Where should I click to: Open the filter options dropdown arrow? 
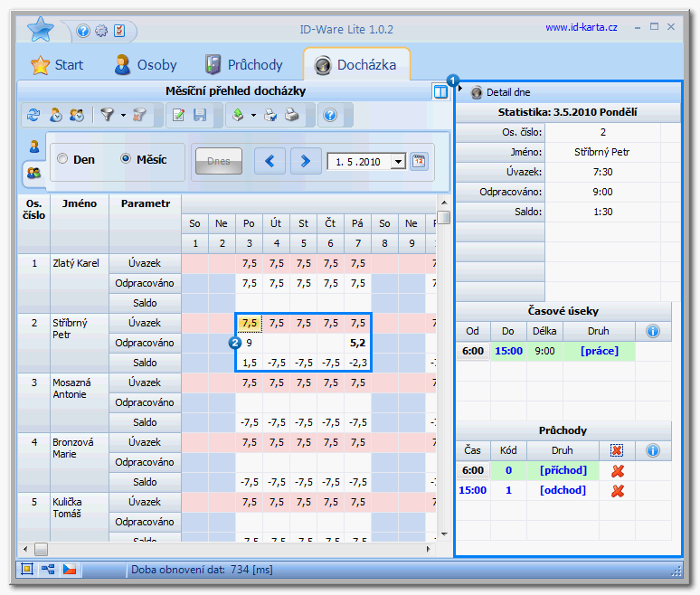(x=123, y=116)
